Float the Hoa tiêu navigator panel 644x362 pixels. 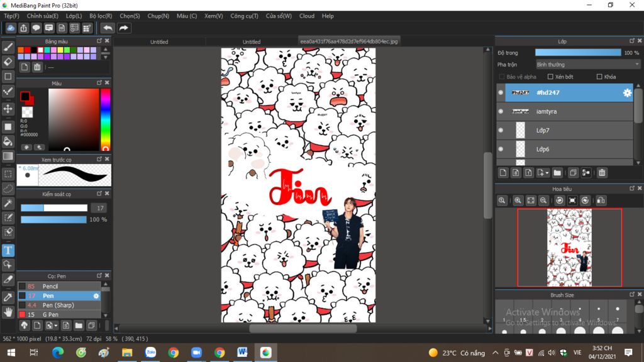pyautogui.click(x=631, y=189)
